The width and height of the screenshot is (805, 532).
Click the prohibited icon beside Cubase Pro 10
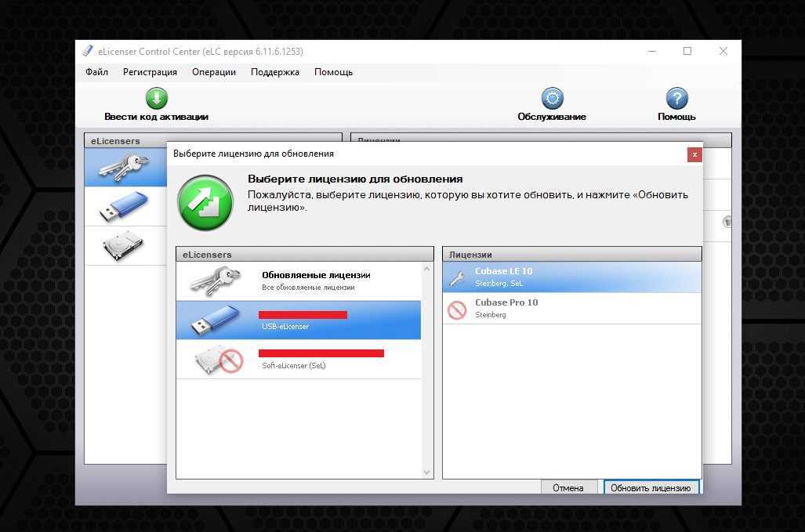(456, 309)
